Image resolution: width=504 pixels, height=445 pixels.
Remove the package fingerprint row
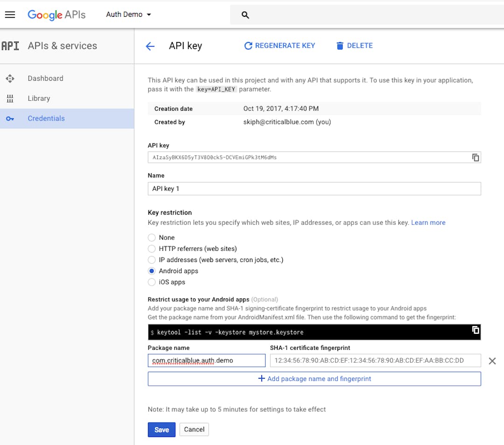(x=492, y=360)
